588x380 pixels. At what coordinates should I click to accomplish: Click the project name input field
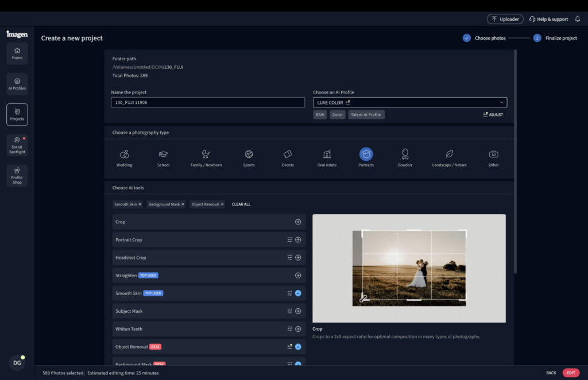[207, 102]
